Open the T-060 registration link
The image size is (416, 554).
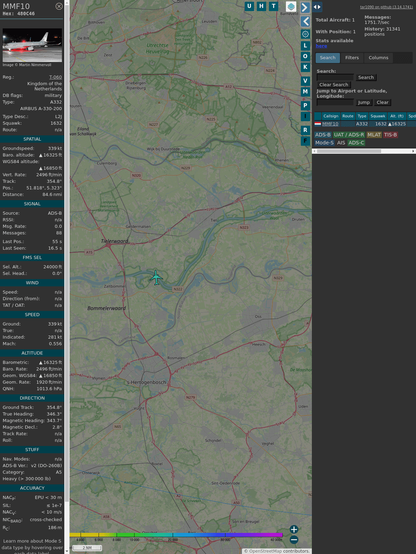[55, 77]
